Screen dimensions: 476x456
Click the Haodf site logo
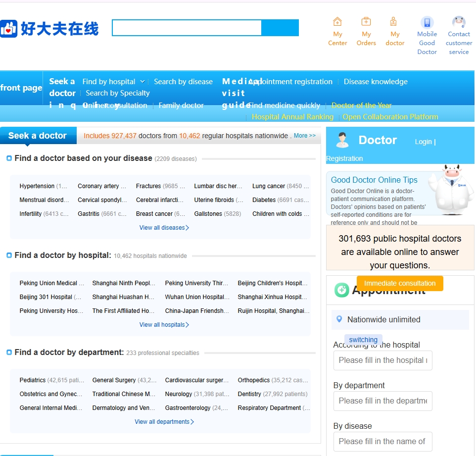coord(49,29)
